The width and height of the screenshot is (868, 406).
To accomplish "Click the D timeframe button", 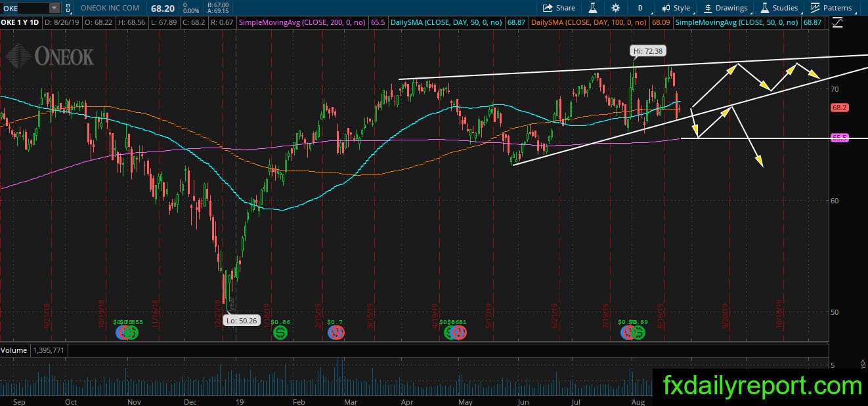I will coord(640,8).
